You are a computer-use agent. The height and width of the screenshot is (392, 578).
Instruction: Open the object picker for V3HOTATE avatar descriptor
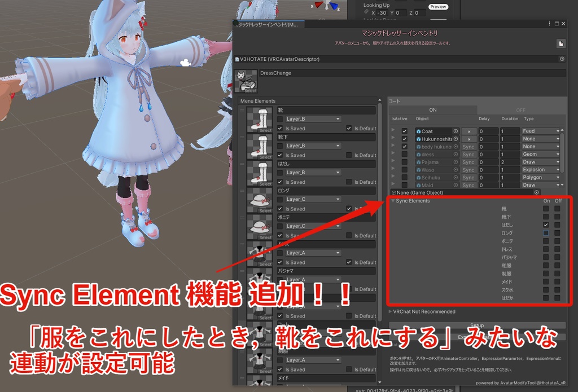coord(562,59)
